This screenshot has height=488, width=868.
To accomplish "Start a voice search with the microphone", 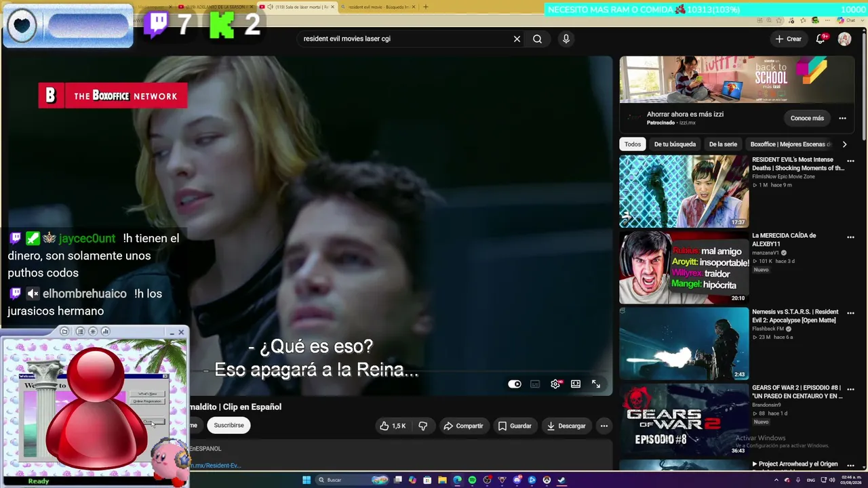I will pos(566,39).
